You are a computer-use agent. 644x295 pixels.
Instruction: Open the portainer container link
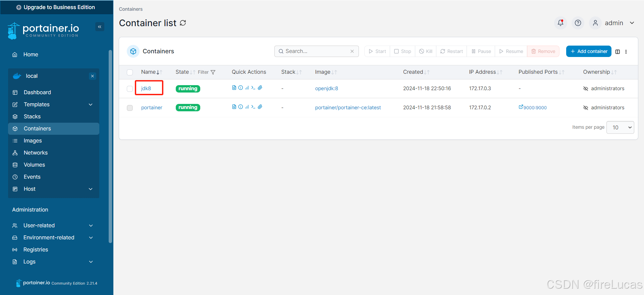point(152,108)
